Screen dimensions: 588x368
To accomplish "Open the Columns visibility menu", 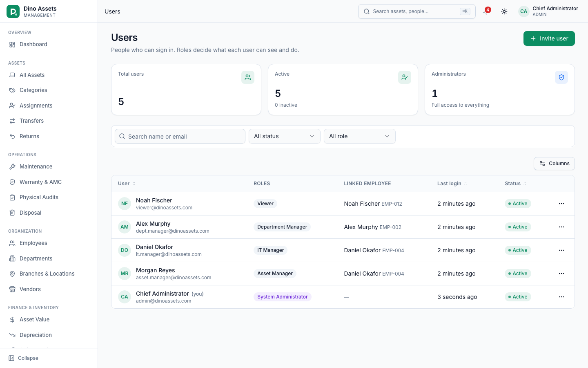I will click(554, 164).
